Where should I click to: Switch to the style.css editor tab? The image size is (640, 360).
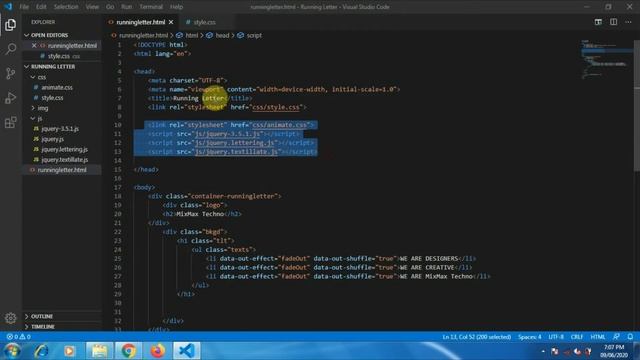pos(204,22)
